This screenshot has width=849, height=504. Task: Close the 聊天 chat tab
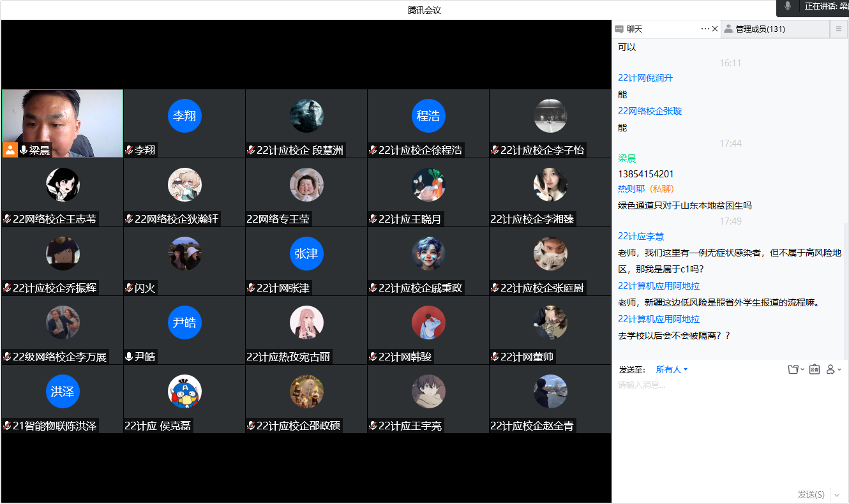(715, 29)
